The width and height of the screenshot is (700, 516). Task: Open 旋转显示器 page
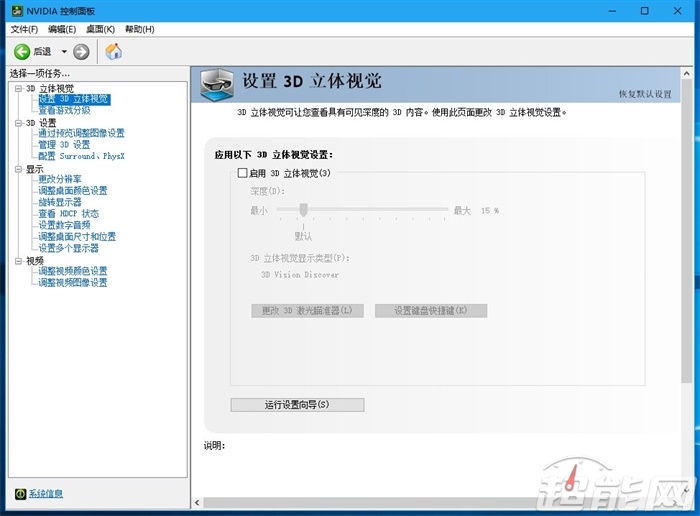point(60,202)
